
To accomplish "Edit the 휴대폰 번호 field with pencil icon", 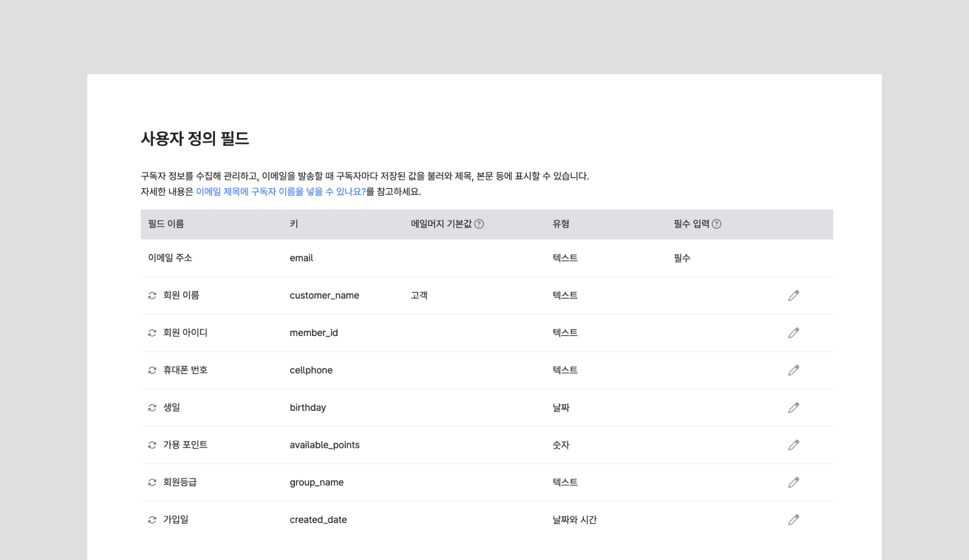I will (793, 371).
